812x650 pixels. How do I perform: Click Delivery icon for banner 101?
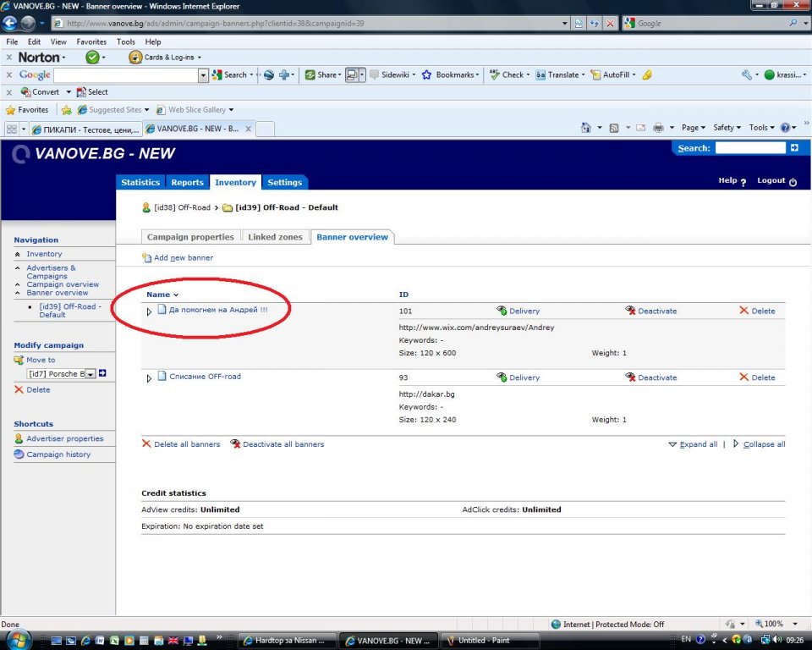(502, 311)
